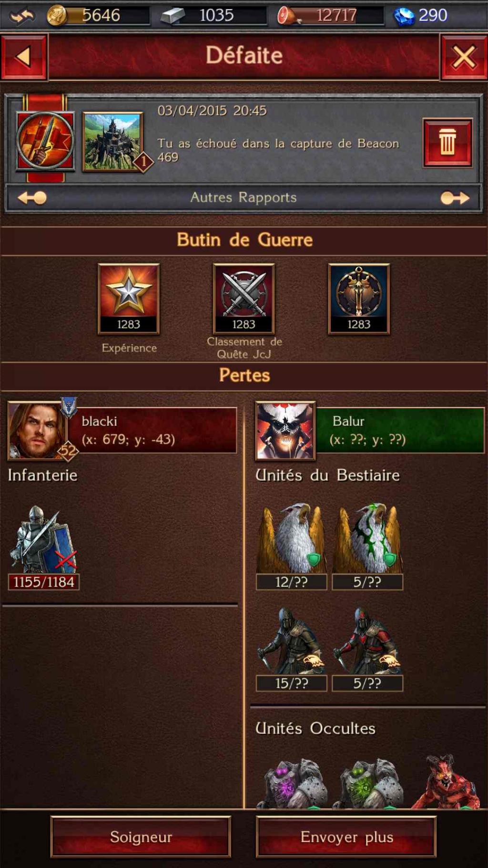Viewport: 488px width, 868px height.
Task: Delete this report with trash icon
Action: click(x=447, y=142)
